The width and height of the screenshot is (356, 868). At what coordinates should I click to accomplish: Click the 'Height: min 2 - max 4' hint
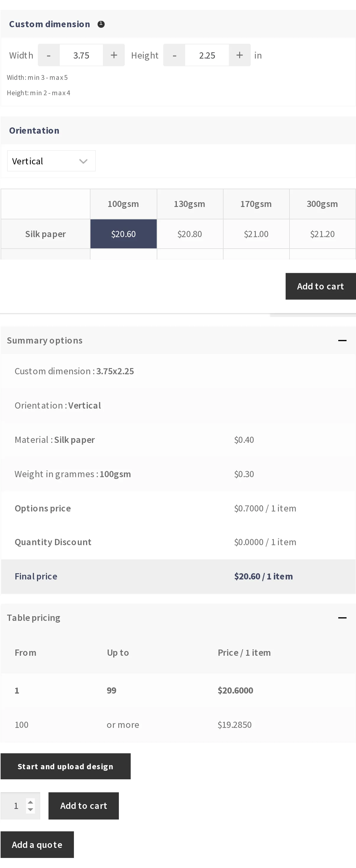[x=38, y=93]
